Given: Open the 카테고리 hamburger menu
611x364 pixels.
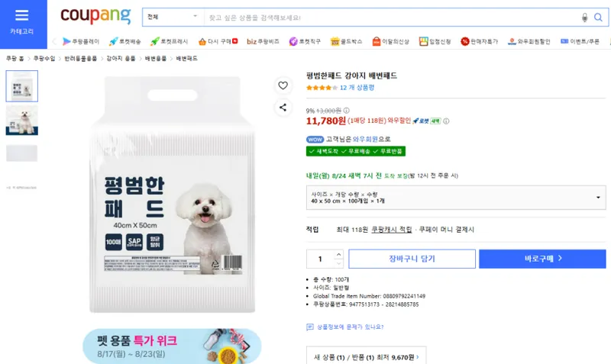Looking at the screenshot, I should tap(22, 23).
